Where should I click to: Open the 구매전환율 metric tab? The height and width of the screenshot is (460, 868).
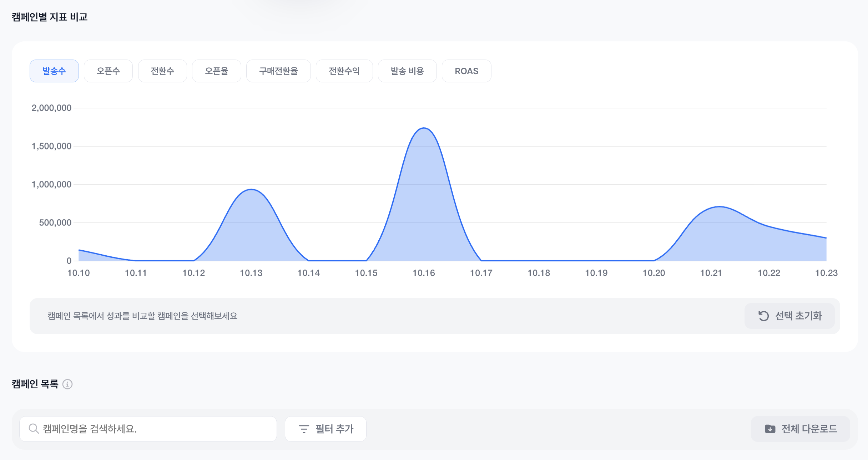click(278, 71)
